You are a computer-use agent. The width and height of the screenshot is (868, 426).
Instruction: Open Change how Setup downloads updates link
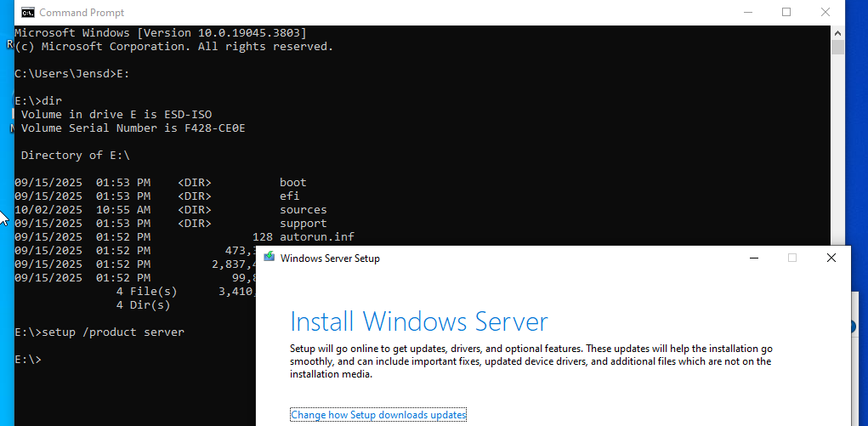pos(378,415)
